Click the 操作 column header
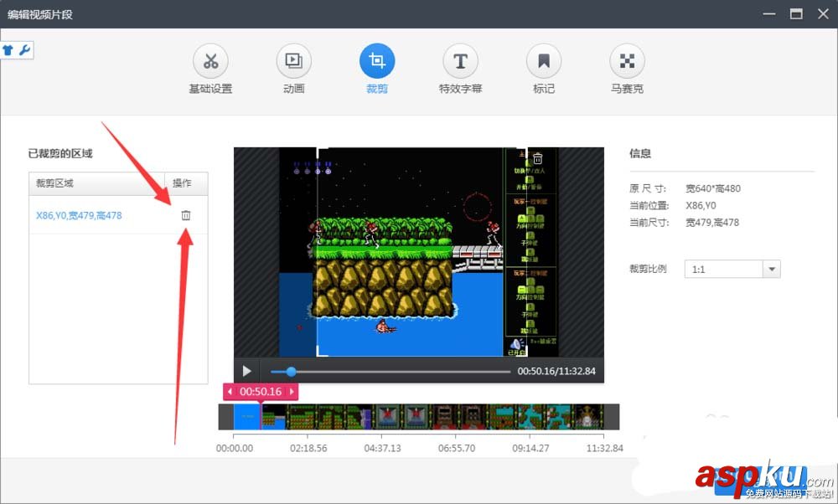Screen dimensions: 838x504 (186, 183)
